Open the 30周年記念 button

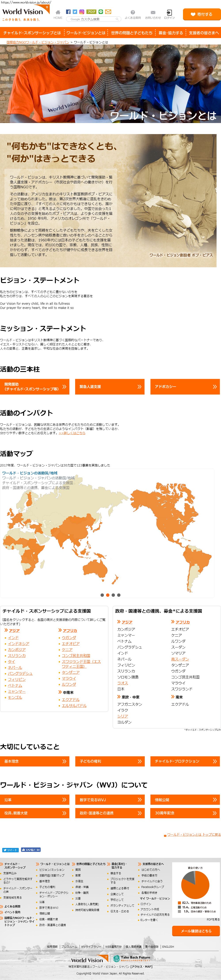click(x=185, y=813)
